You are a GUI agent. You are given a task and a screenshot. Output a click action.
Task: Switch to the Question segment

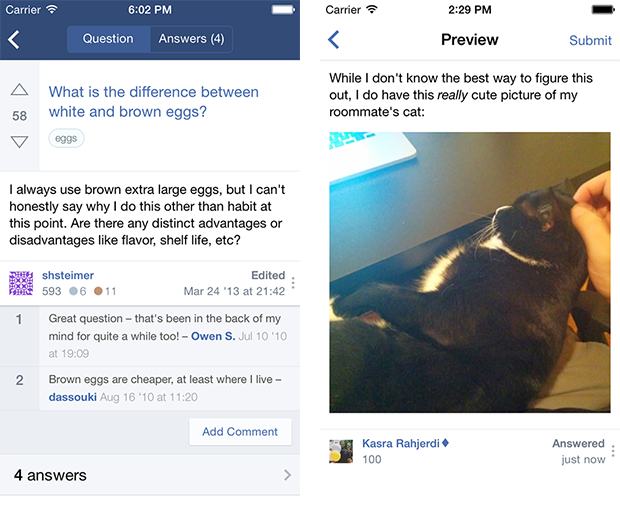(x=108, y=39)
